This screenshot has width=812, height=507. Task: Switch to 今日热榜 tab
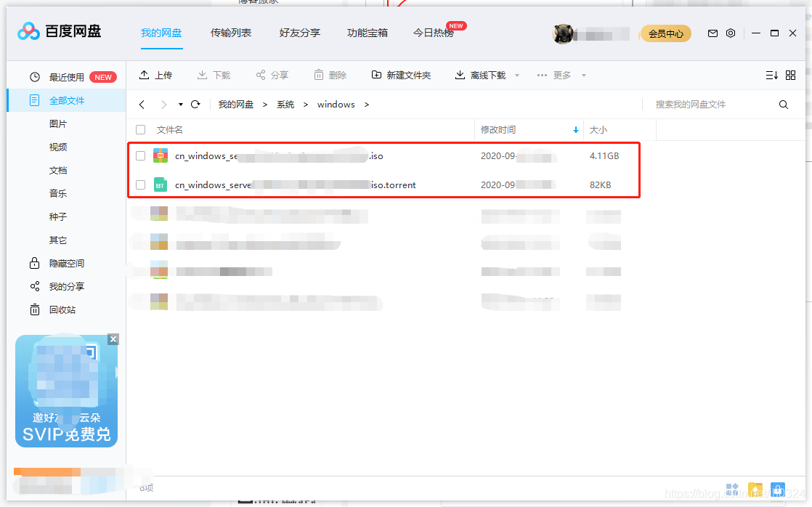434,33
